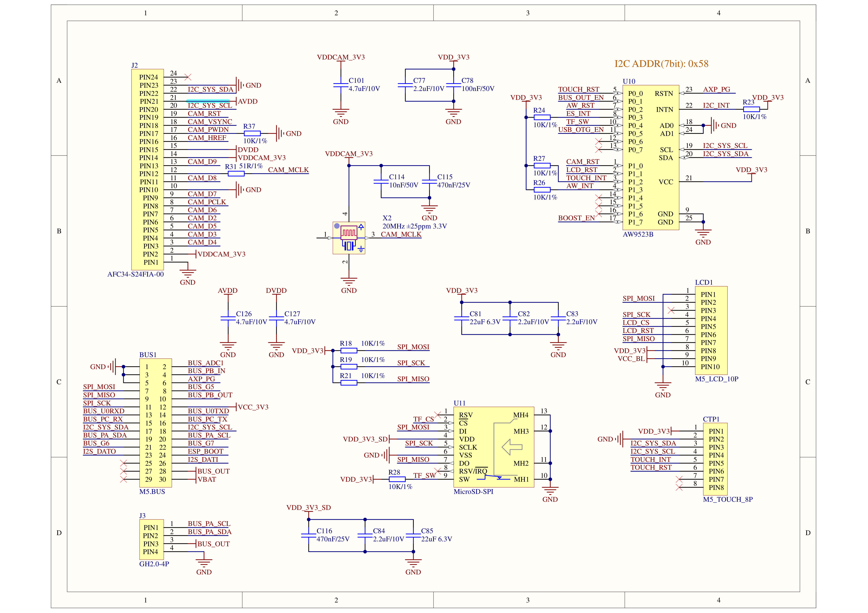Click the BUS_ADC1 net label
The height and width of the screenshot is (613, 868).
pos(206,363)
